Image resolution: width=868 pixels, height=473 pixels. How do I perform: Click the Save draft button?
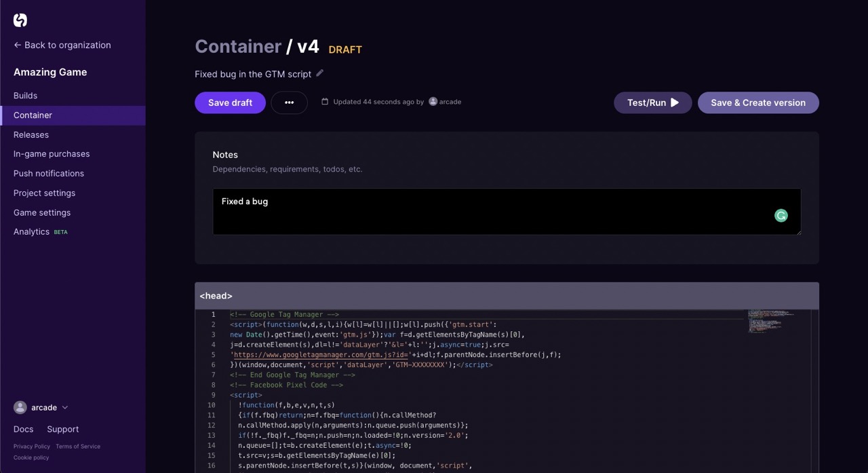click(x=230, y=102)
